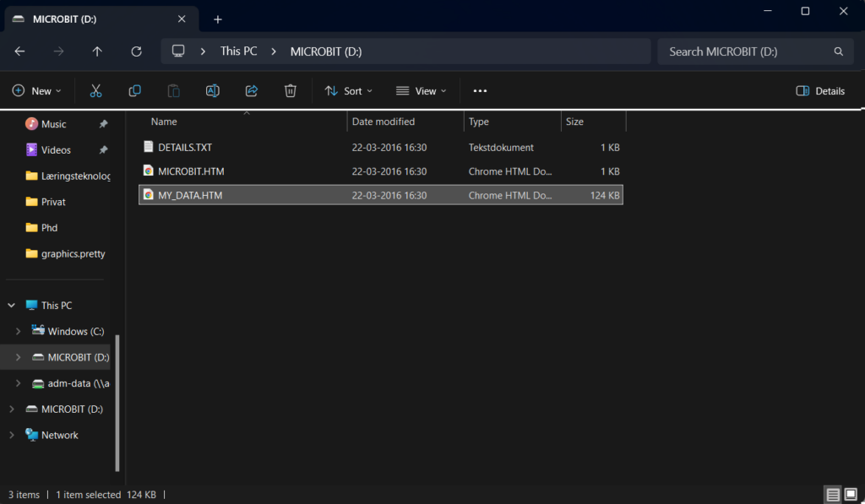Open the Videos quick access folder
865x504 pixels.
[48, 150]
